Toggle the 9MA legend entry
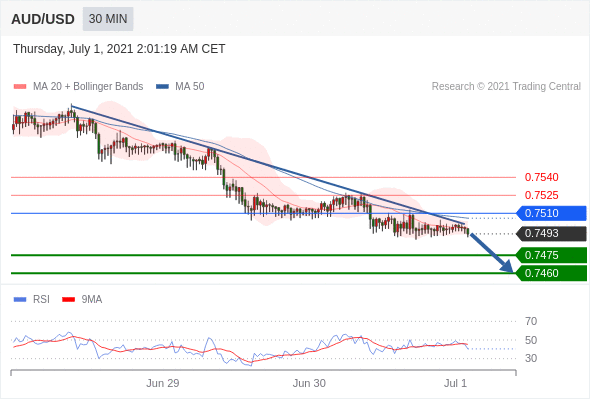This screenshot has height=400, width=590. 82,300
